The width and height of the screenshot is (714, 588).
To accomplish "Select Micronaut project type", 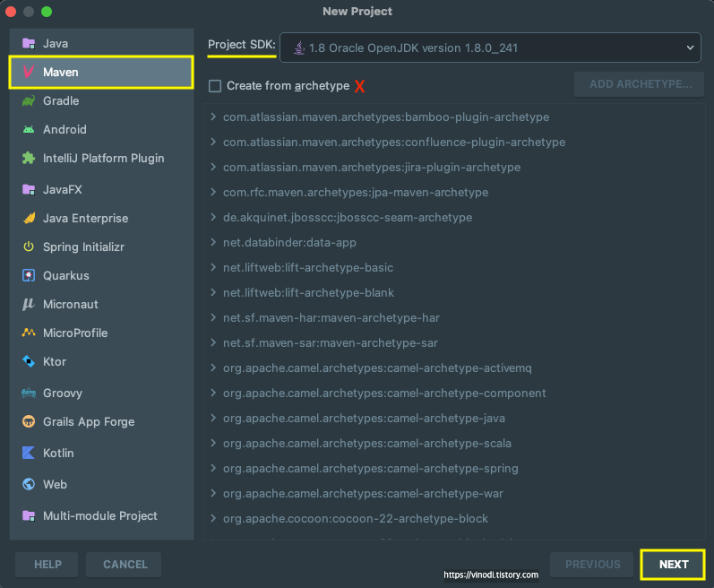I will point(101,304).
